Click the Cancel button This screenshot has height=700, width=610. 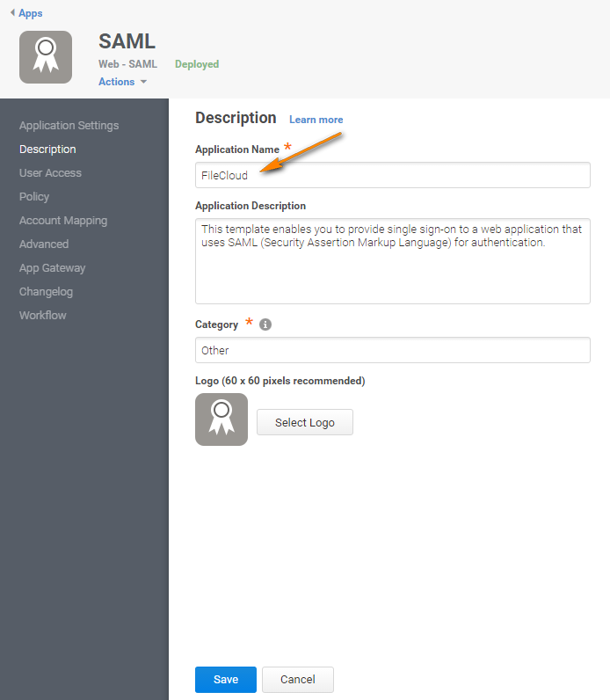pos(297,680)
